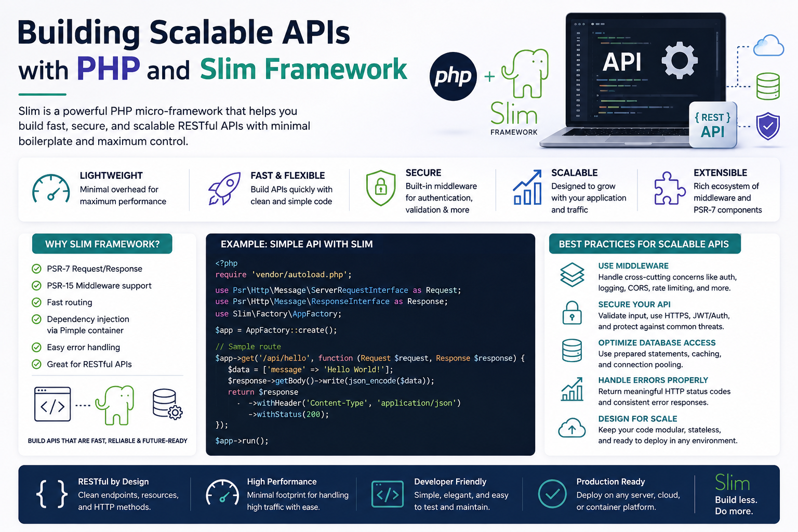This screenshot has width=798, height=532.
Task: Click the check next to Easy error handling
Action: (x=36, y=347)
